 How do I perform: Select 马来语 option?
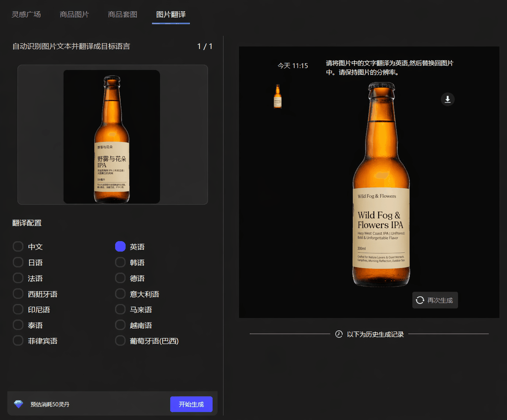pyautogui.click(x=120, y=309)
